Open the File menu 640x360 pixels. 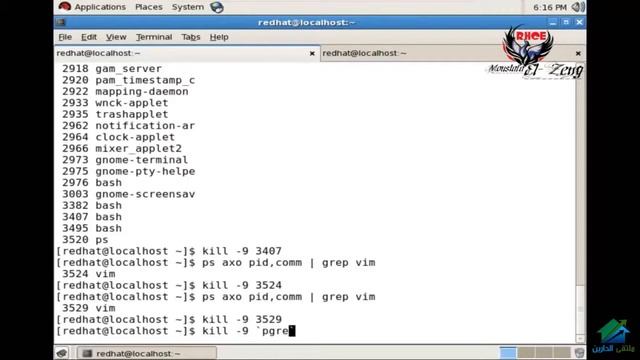[65, 37]
